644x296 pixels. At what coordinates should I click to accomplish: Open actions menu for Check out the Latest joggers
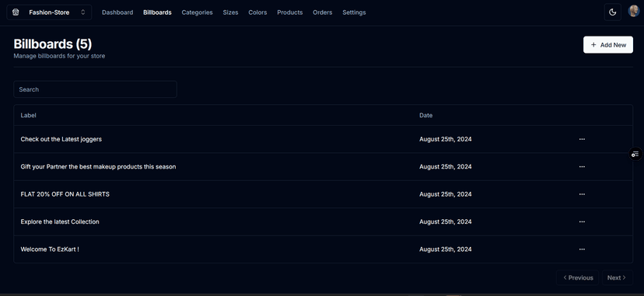tap(582, 139)
